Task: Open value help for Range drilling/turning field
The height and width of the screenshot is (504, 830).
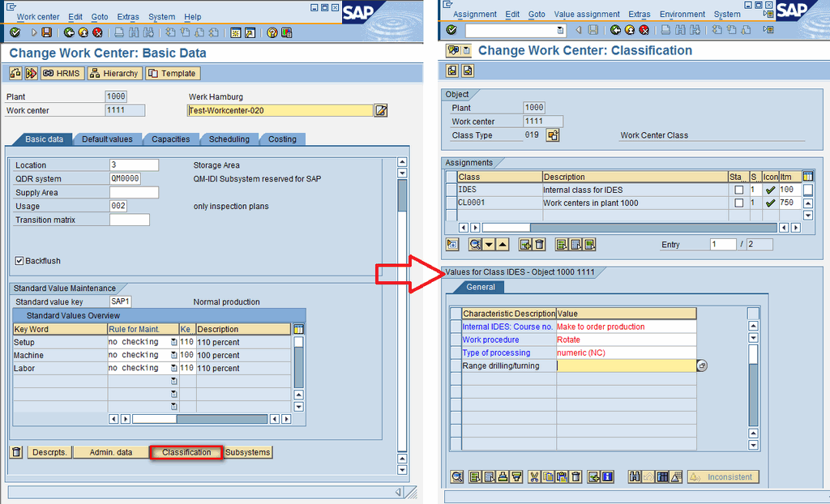Action: click(x=700, y=365)
